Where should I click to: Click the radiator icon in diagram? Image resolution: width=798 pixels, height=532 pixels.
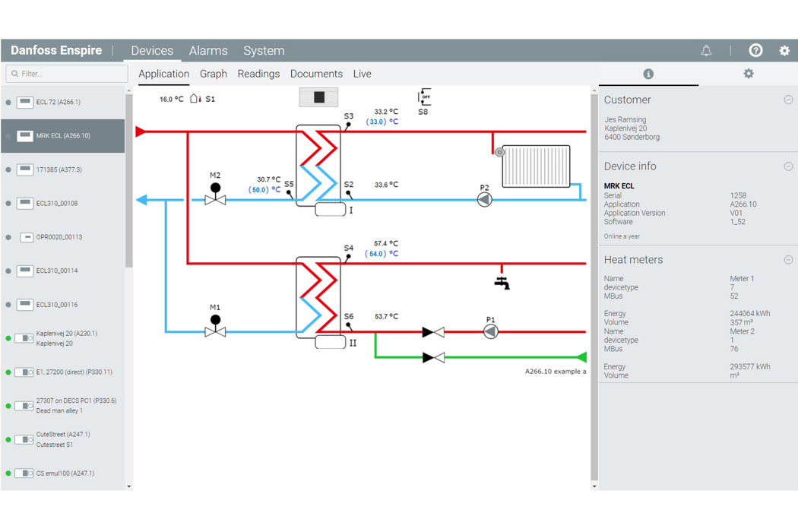(x=535, y=166)
